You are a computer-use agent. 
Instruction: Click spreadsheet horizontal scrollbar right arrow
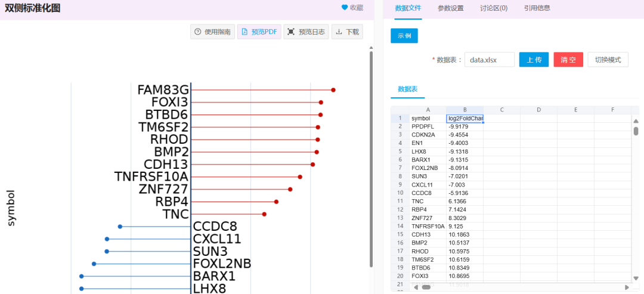[627, 287]
